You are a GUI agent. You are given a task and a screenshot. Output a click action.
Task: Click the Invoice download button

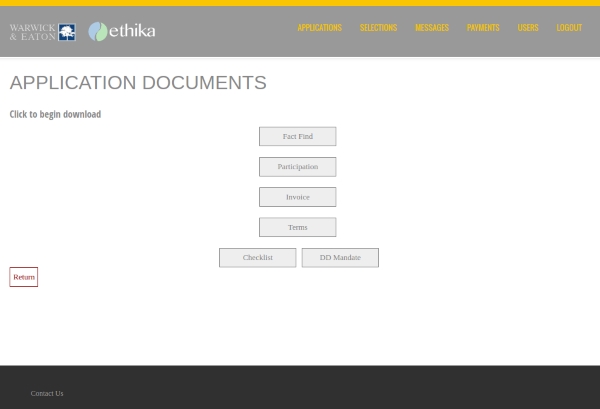point(298,197)
